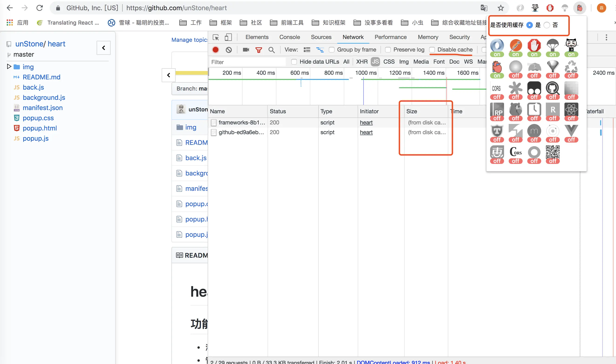Image resolution: width=616 pixels, height=364 pixels.
Task: Open network search magnifier icon
Action: click(x=271, y=50)
